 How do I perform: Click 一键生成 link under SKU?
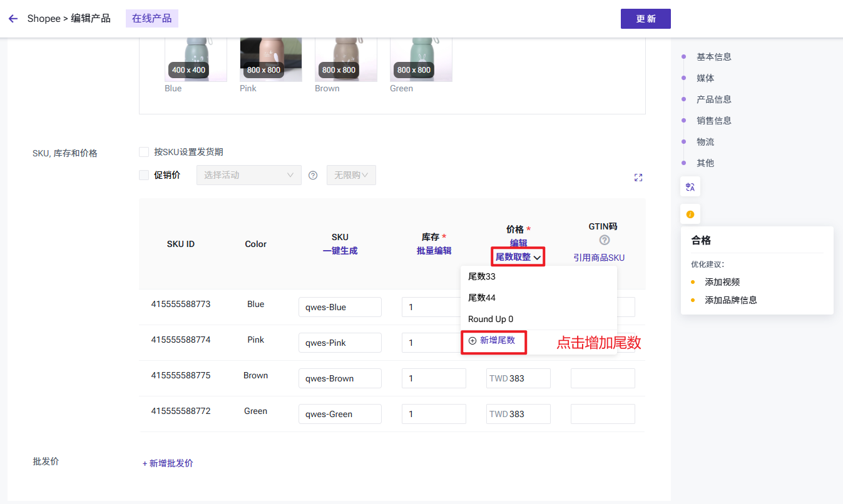click(x=340, y=251)
